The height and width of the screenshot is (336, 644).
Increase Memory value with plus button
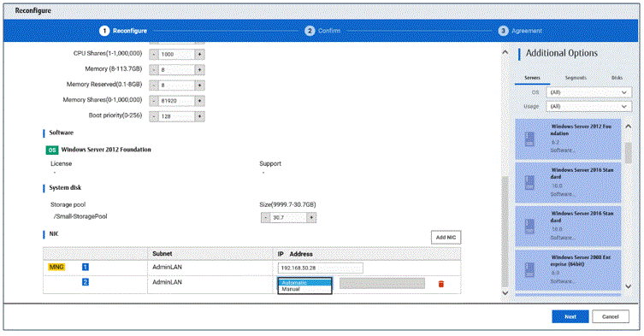click(199, 70)
